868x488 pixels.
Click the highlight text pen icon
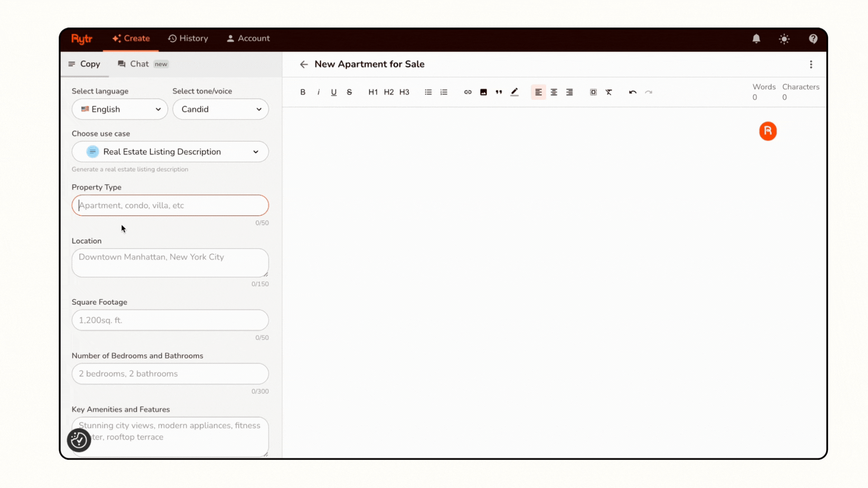click(x=514, y=92)
